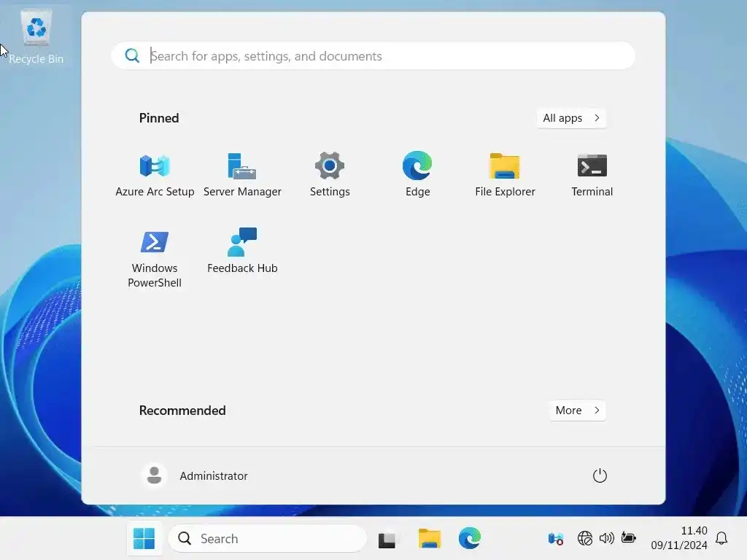
Task: Click the network icon in the system tray
Action: 585,538
